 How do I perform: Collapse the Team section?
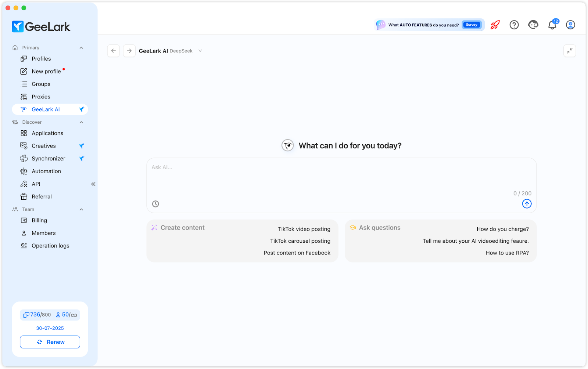point(82,209)
